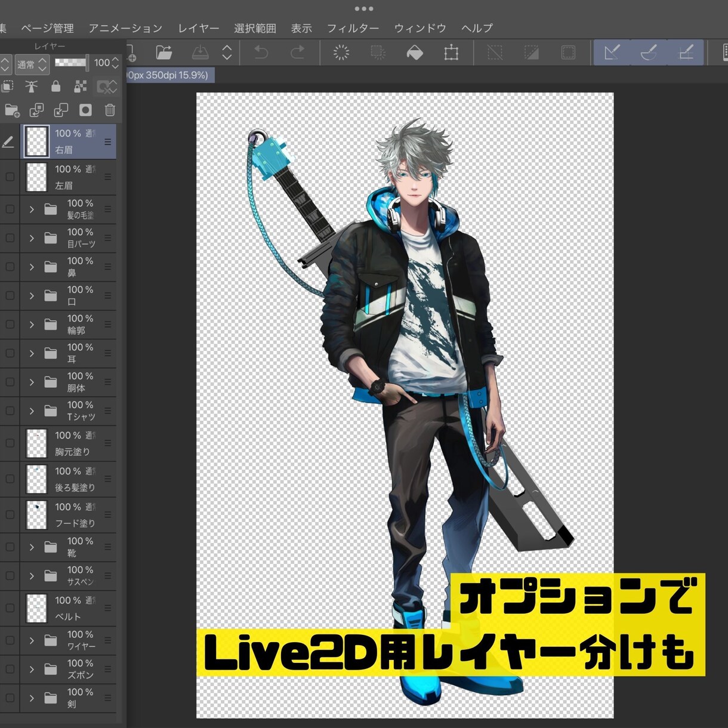The width and height of the screenshot is (728, 728).
Task: Click the grip handle of 右眉 layer
Action: (108, 141)
